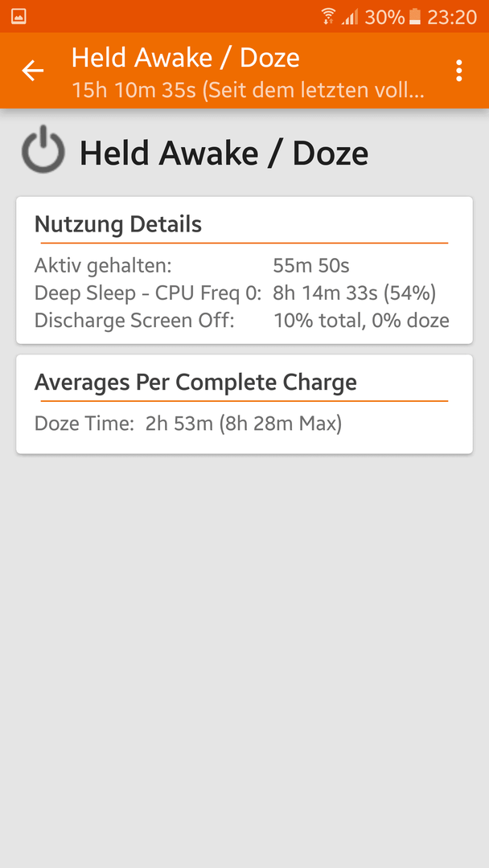
Task: Tap the Held Awake / Doze toolbar title
Action: click(x=186, y=58)
